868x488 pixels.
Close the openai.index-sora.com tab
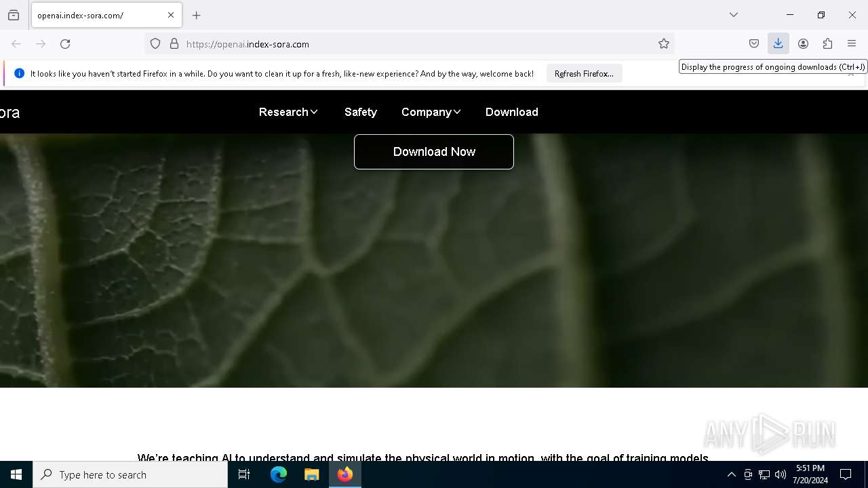[171, 15]
